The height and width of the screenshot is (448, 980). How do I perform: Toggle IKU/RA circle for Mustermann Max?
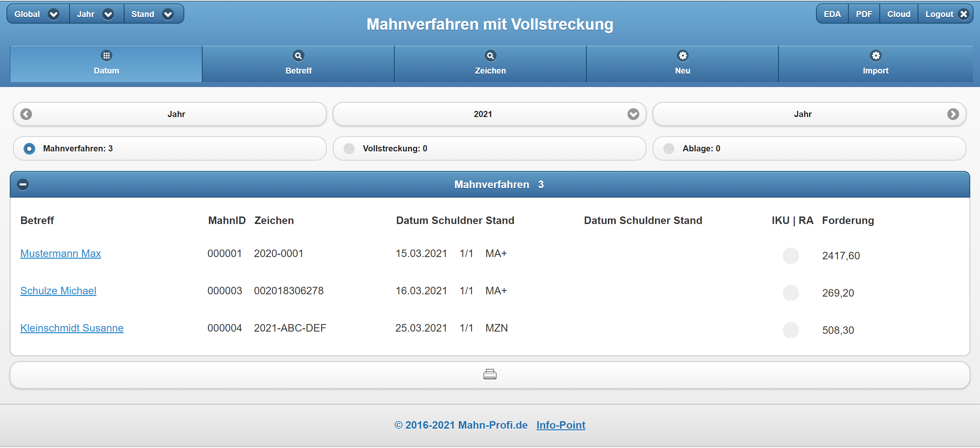coord(791,256)
